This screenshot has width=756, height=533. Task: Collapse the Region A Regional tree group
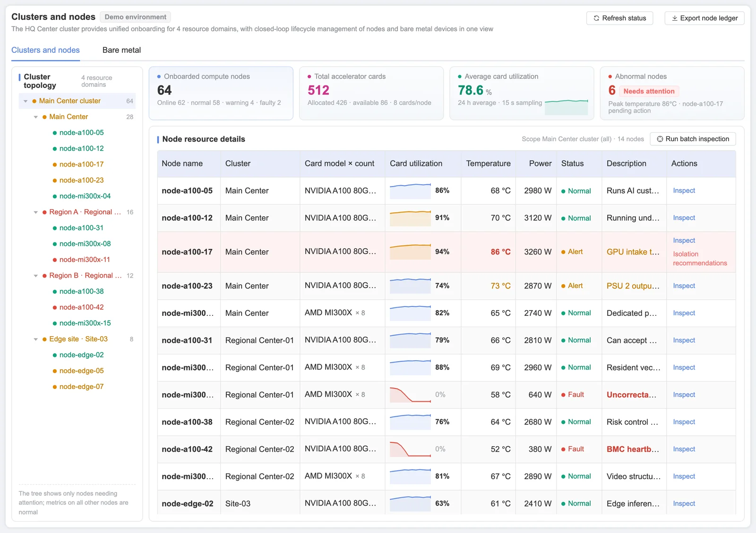36,212
